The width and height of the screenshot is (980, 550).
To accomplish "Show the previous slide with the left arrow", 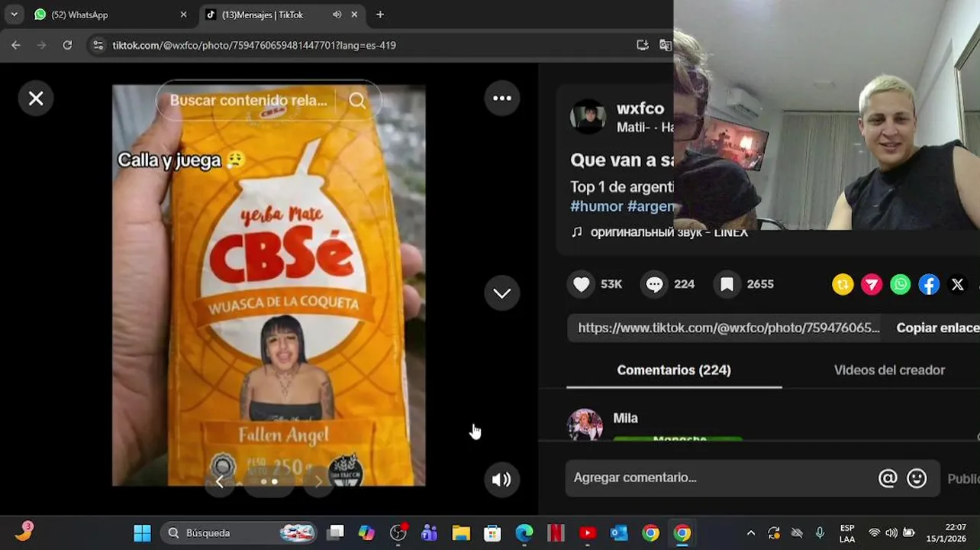I will pyautogui.click(x=220, y=482).
